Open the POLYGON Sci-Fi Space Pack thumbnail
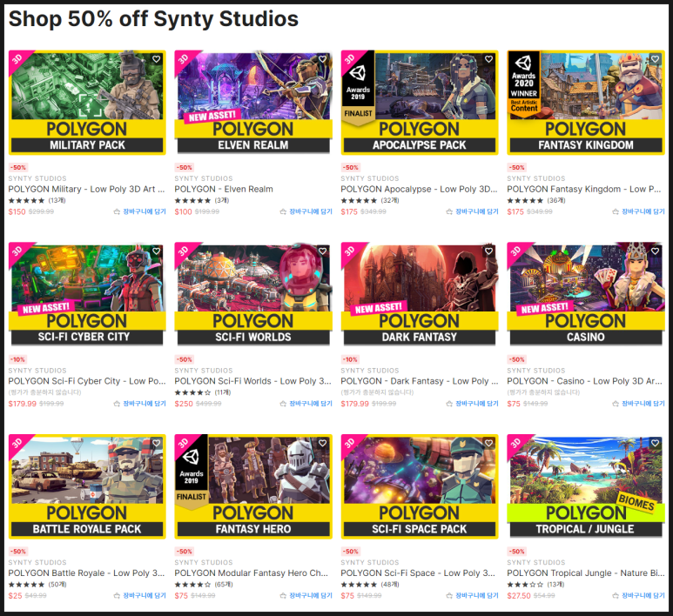673x616 pixels. (x=420, y=486)
